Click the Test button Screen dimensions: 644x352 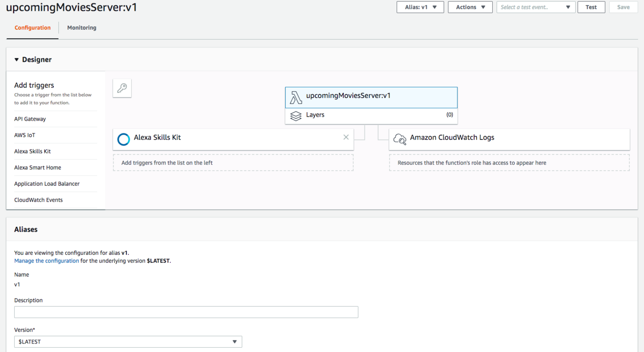(x=591, y=7)
